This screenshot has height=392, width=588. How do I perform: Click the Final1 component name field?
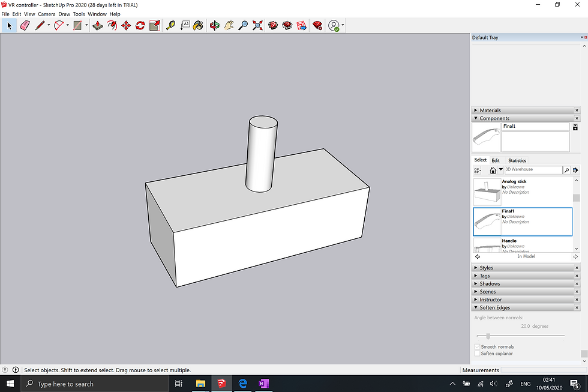point(535,127)
